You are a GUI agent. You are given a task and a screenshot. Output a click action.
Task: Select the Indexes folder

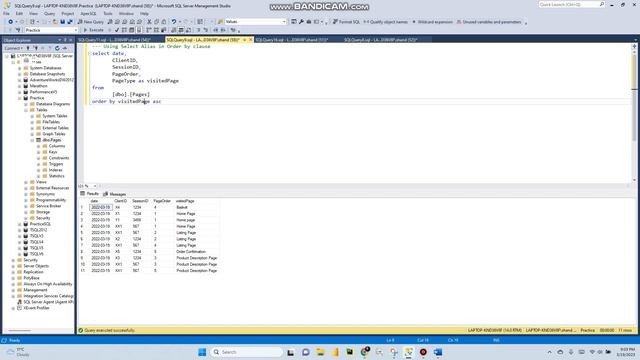pos(56,170)
